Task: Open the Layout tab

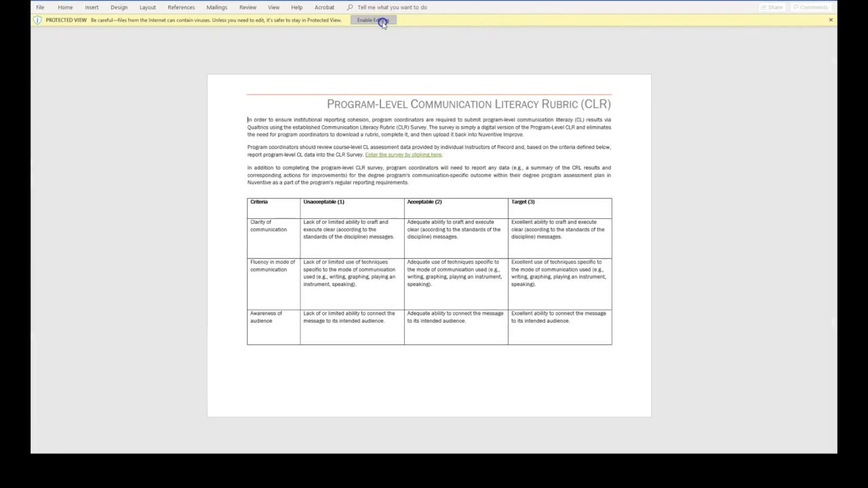Action: pos(147,7)
